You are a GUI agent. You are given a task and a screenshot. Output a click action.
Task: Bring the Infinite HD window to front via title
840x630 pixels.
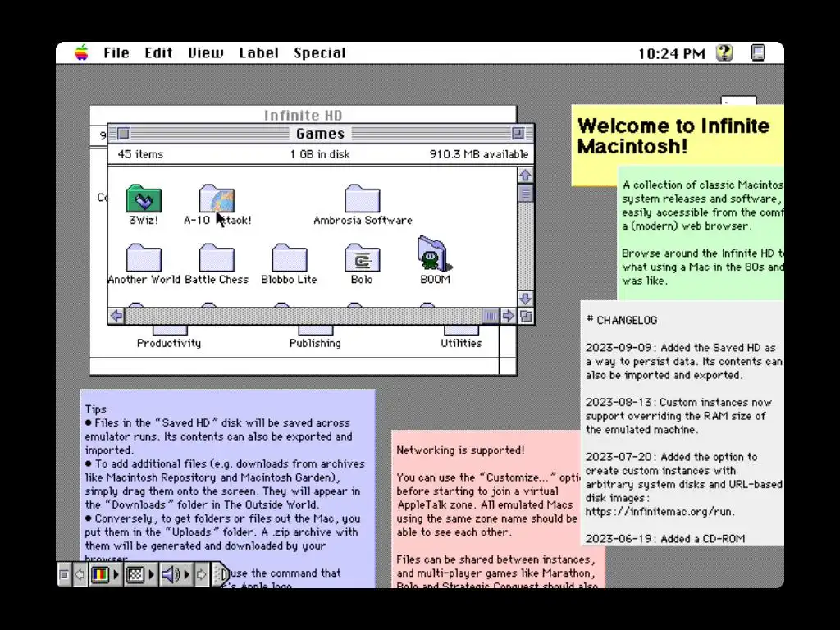(x=303, y=115)
